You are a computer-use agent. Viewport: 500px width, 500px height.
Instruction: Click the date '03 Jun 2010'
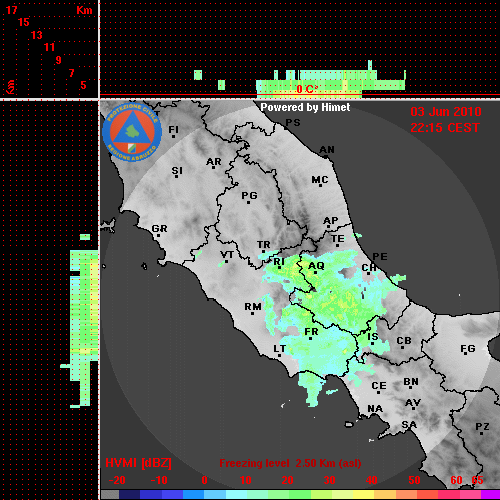(446, 112)
